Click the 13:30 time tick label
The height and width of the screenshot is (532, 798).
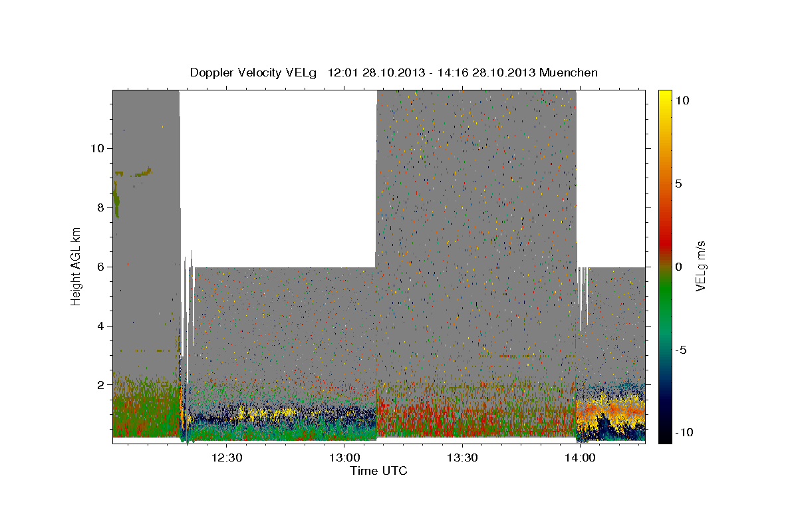pyautogui.click(x=462, y=458)
